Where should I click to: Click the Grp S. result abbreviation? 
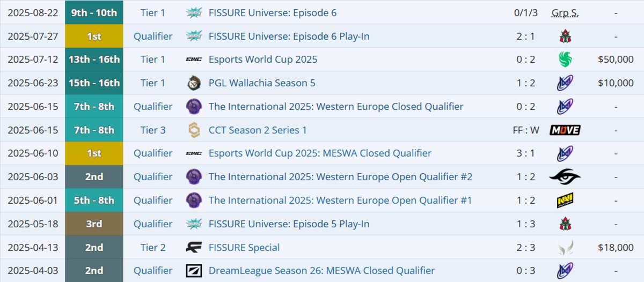(x=565, y=13)
